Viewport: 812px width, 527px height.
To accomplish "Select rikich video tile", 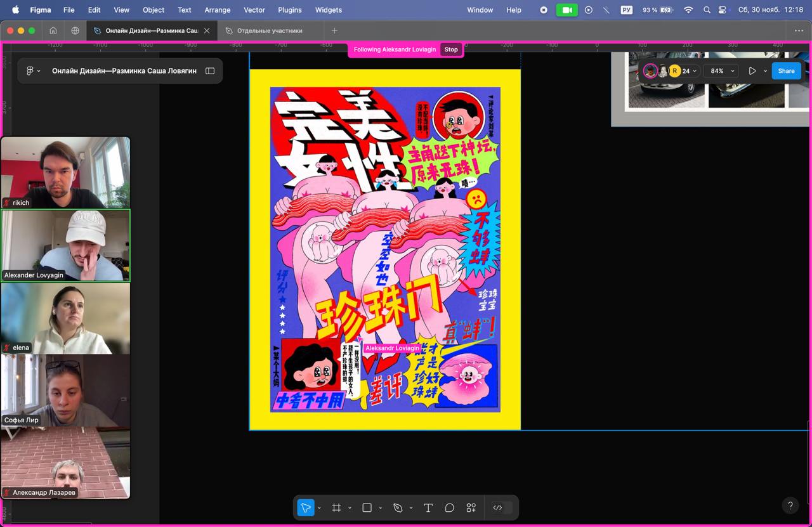I will click(x=65, y=172).
